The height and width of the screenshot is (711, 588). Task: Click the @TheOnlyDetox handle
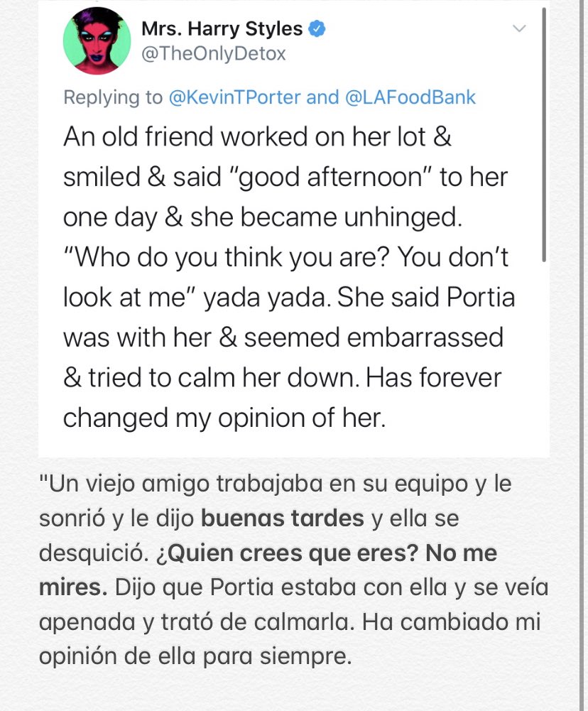pos(214,54)
